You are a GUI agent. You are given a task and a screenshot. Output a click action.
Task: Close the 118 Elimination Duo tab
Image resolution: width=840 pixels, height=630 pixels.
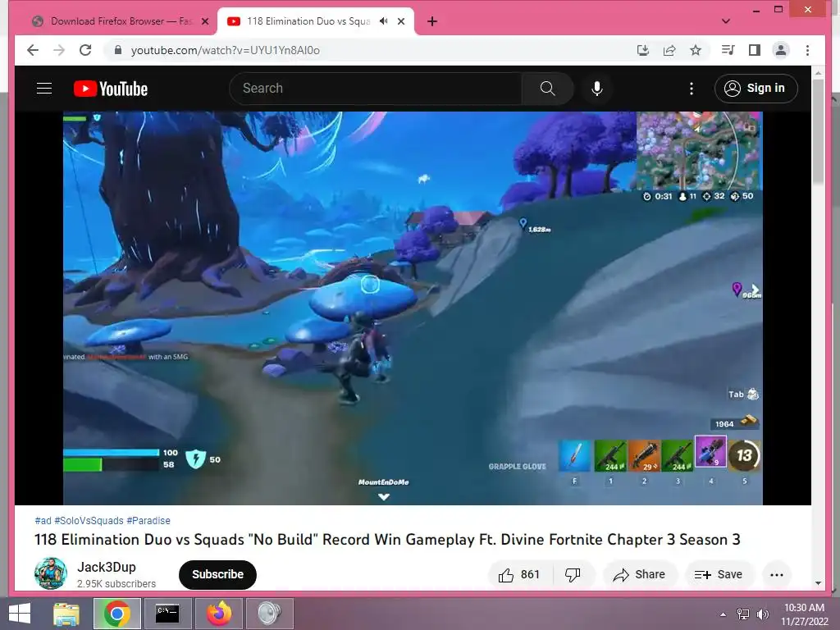(x=401, y=21)
